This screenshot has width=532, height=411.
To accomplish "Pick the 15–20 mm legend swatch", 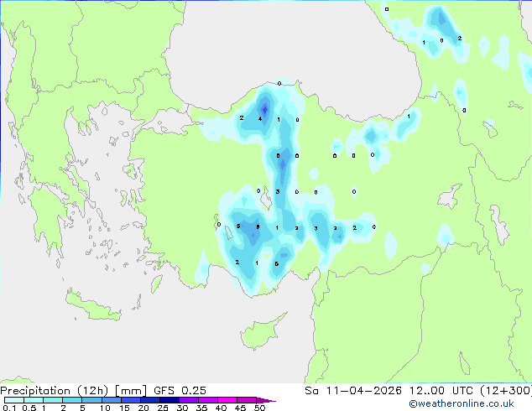I will [x=130, y=400].
